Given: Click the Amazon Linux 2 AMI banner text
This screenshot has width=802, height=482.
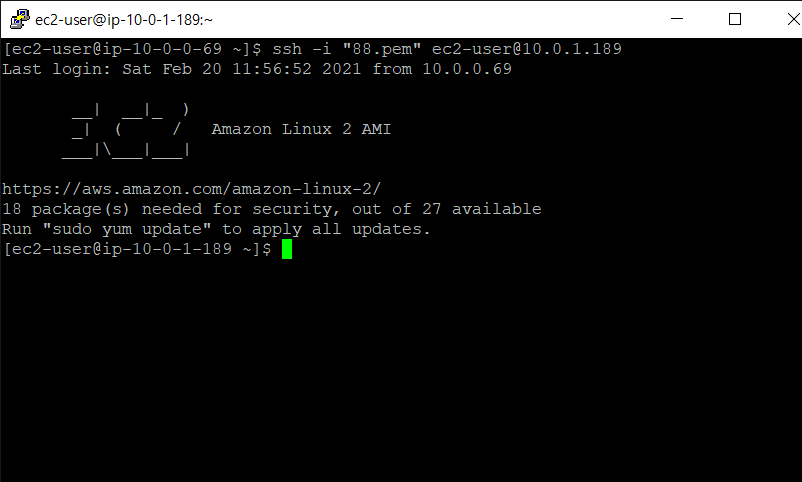Looking at the screenshot, I should point(301,129).
